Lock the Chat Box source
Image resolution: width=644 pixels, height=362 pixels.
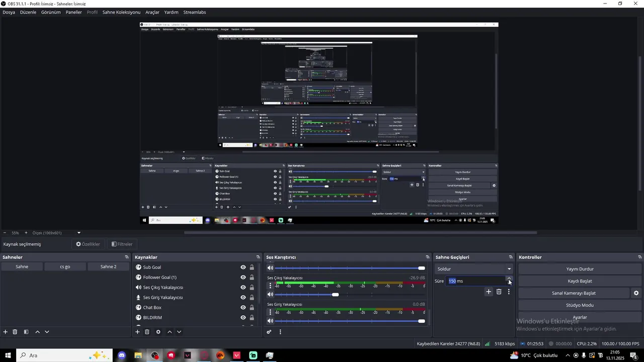pyautogui.click(x=252, y=308)
